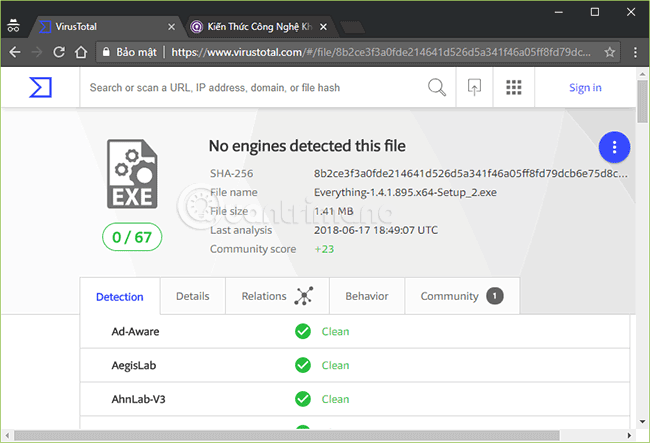The height and width of the screenshot is (443, 650).
Task: Click the Ad-Aware engine name
Action: click(135, 332)
